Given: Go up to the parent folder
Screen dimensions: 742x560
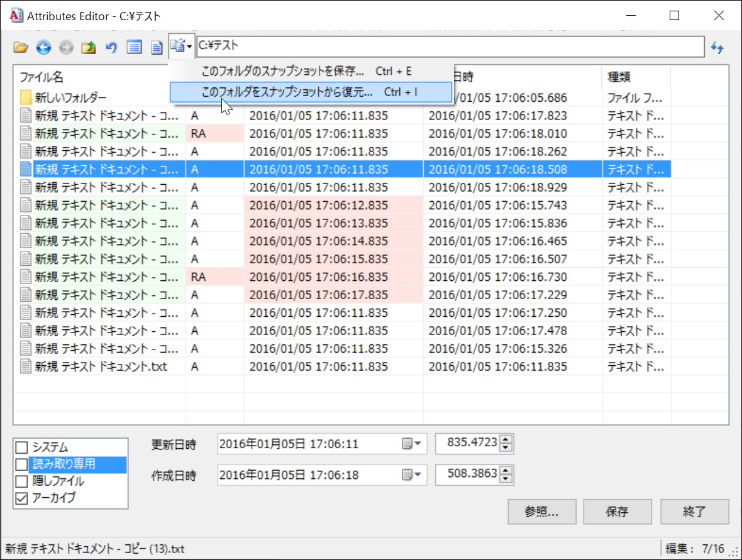Looking at the screenshot, I should pyautogui.click(x=89, y=47).
